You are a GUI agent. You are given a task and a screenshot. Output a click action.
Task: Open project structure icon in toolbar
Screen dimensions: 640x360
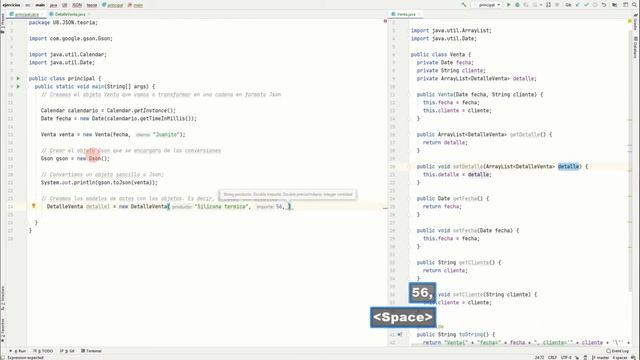pyautogui.click(x=615, y=5)
